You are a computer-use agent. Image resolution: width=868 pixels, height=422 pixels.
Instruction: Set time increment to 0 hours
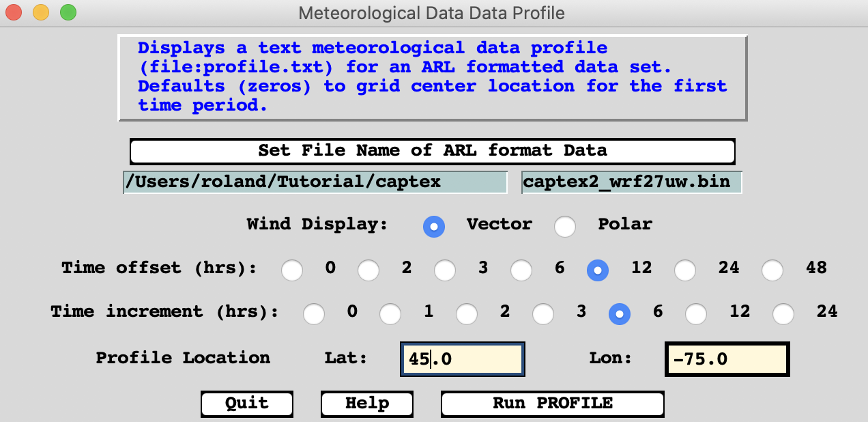[314, 313]
